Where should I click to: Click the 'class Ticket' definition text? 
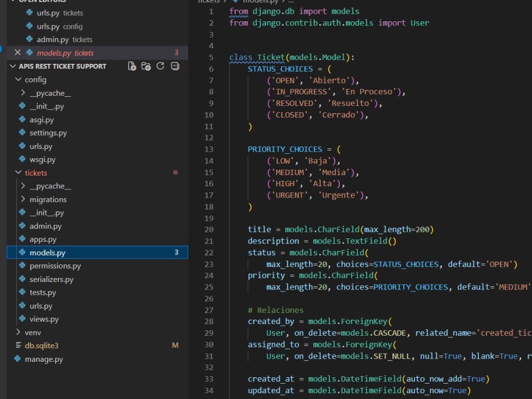257,57
